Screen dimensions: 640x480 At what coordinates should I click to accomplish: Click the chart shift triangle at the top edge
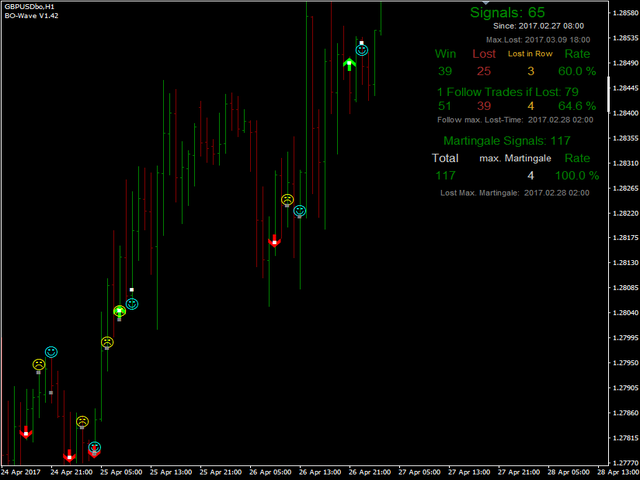(486, 2)
